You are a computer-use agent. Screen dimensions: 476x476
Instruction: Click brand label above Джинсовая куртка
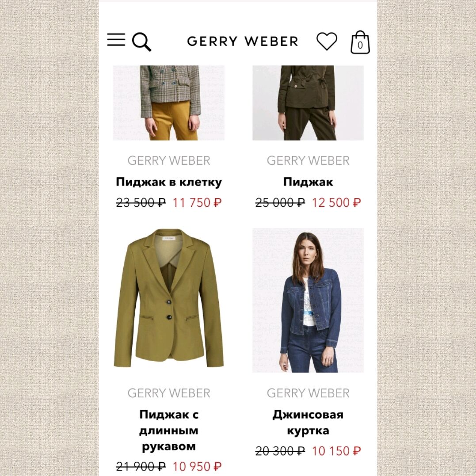pyautogui.click(x=308, y=393)
